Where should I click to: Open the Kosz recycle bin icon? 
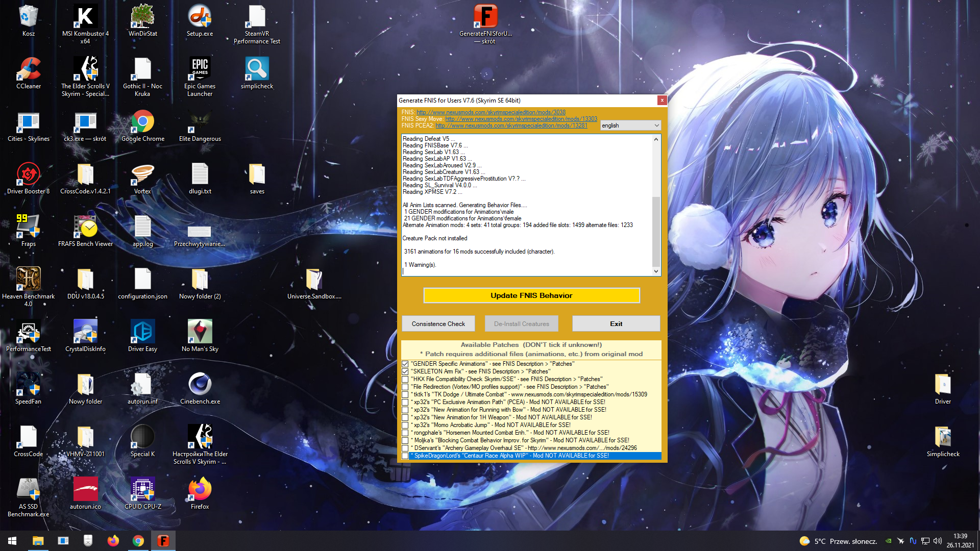click(x=28, y=21)
